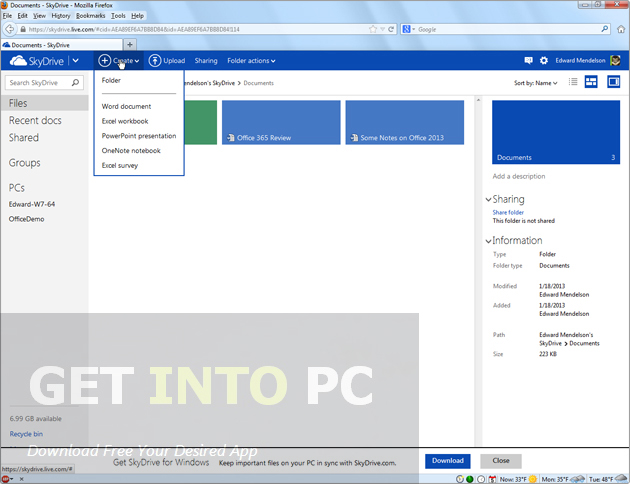Click the content area scrollbar up arrow
The width and height of the screenshot is (630, 484).
(478, 100)
